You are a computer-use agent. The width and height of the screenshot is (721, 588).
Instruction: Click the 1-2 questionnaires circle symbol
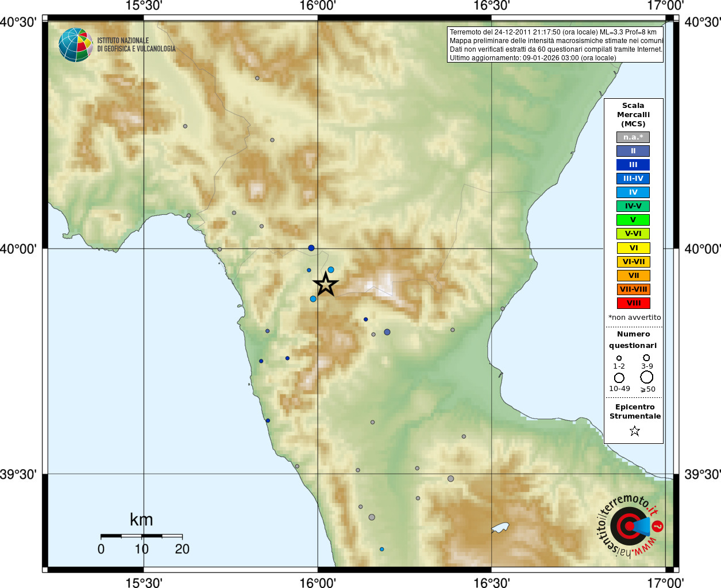[x=619, y=358]
